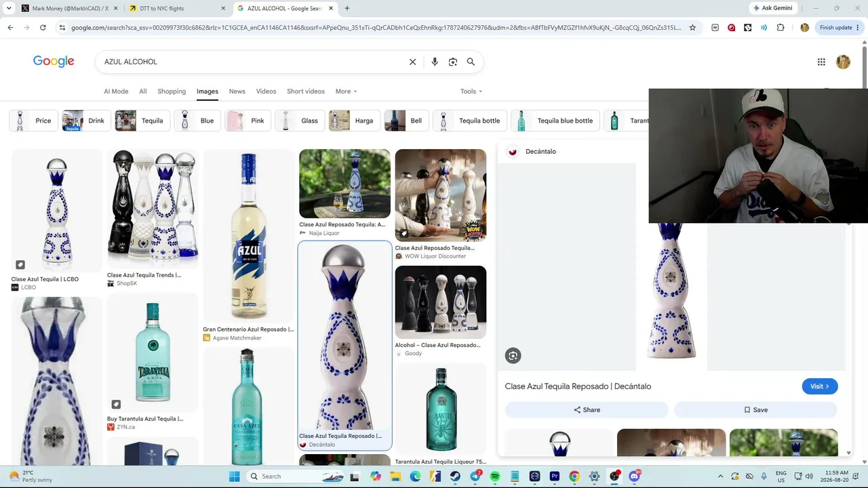Image resolution: width=868 pixels, height=488 pixels.
Task: Click the Visit button for Decántalo
Action: click(x=820, y=386)
